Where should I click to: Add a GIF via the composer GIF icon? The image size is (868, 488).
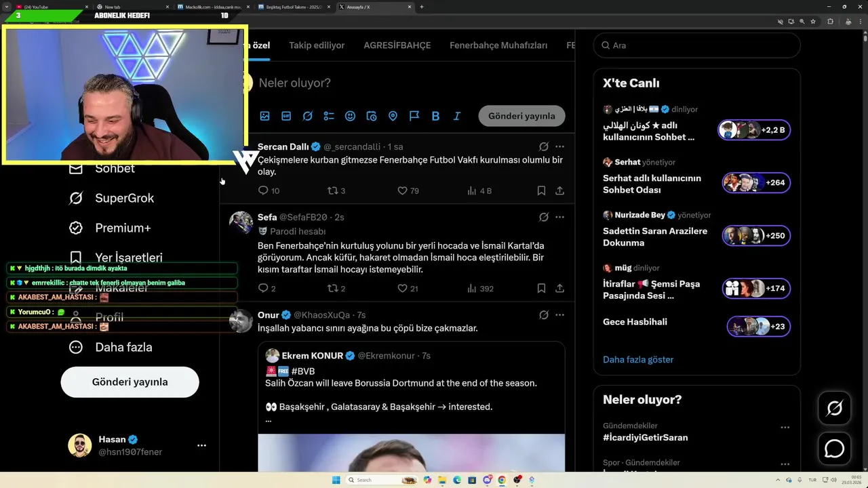pyautogui.click(x=286, y=116)
